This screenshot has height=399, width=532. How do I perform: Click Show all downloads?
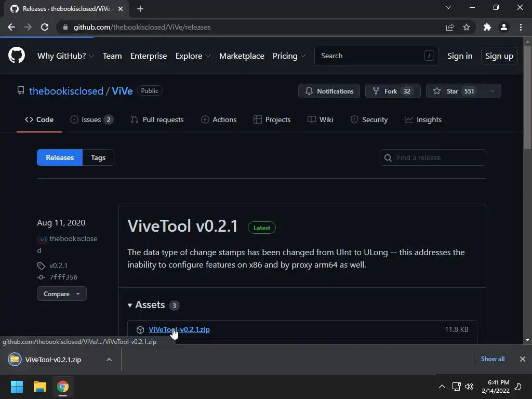[x=493, y=359]
